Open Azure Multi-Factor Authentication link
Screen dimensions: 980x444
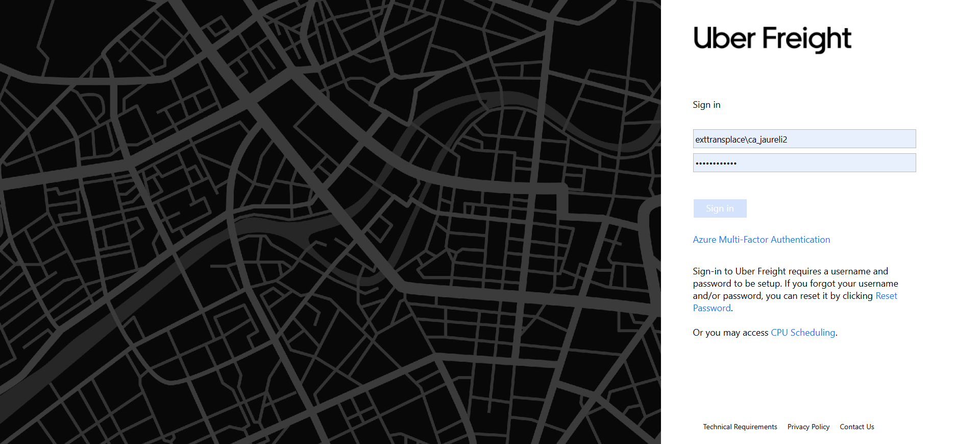(761, 240)
